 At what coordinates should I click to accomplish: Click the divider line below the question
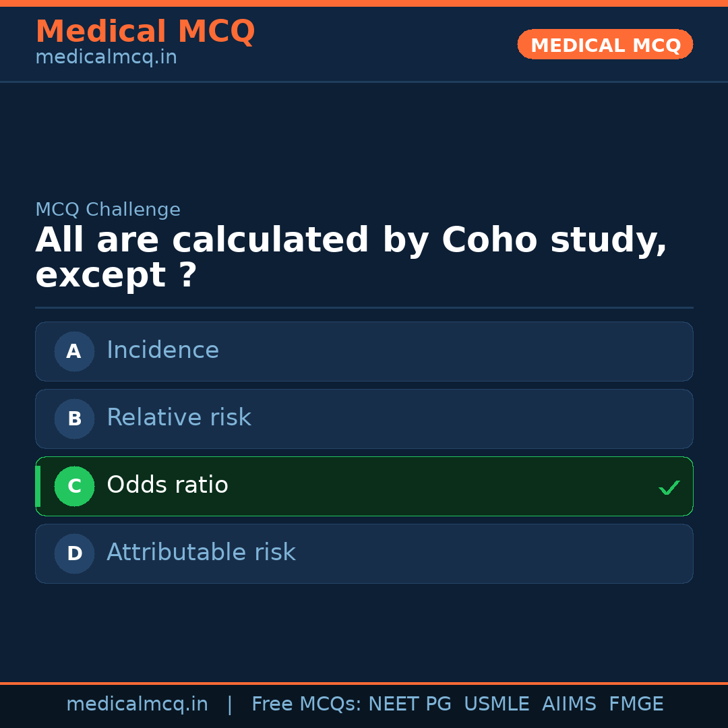(x=364, y=307)
